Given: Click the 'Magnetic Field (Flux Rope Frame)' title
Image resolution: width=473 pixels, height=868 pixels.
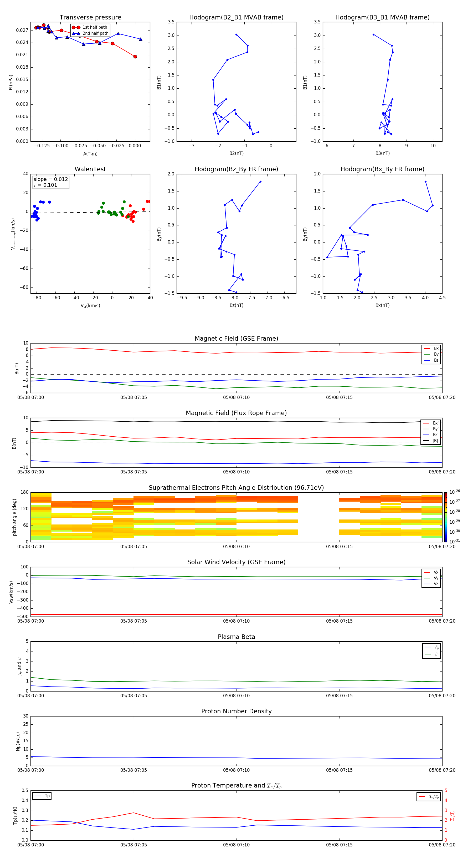Looking at the screenshot, I should (236, 413).
